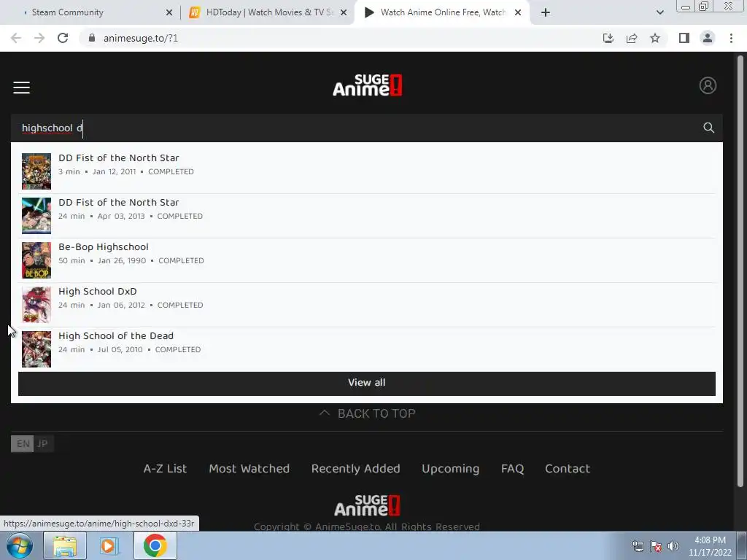The width and height of the screenshot is (747, 560).
Task: Close the Steam Community tab
Action: coord(169,13)
